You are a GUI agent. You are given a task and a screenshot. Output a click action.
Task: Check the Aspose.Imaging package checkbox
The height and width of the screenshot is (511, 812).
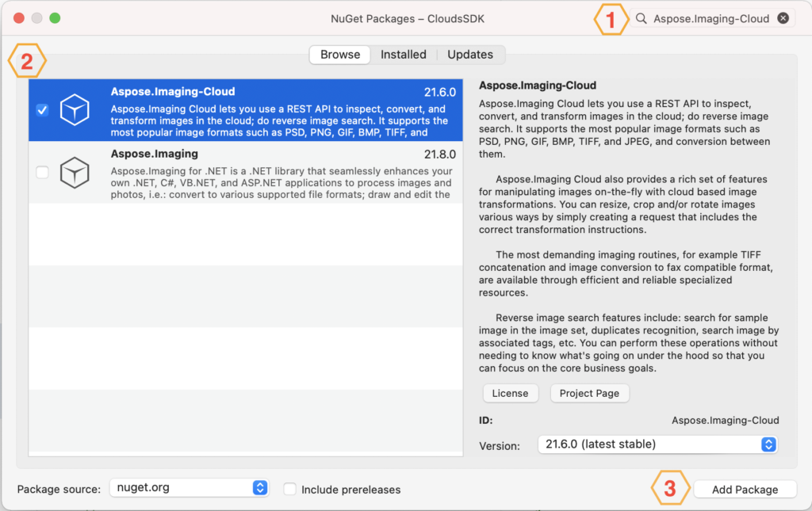click(x=43, y=172)
